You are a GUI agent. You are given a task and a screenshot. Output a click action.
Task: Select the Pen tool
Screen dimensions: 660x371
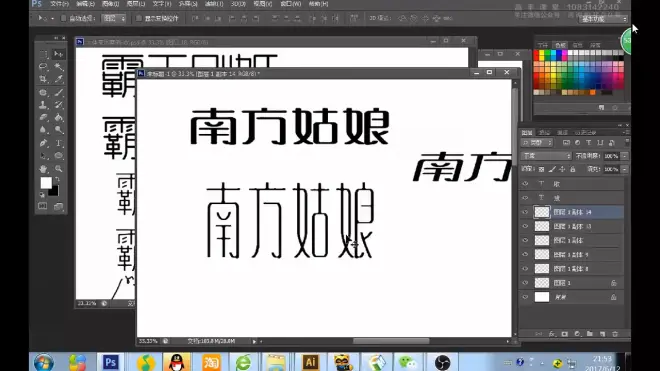pos(43,143)
